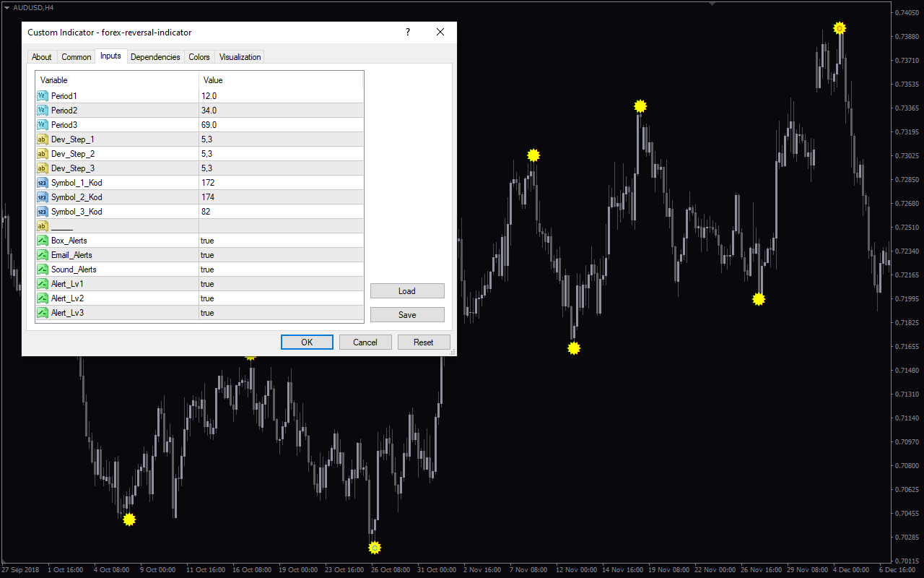The width and height of the screenshot is (924, 578).
Task: Click reversal marker at the 12 Nov low
Action: (x=574, y=348)
